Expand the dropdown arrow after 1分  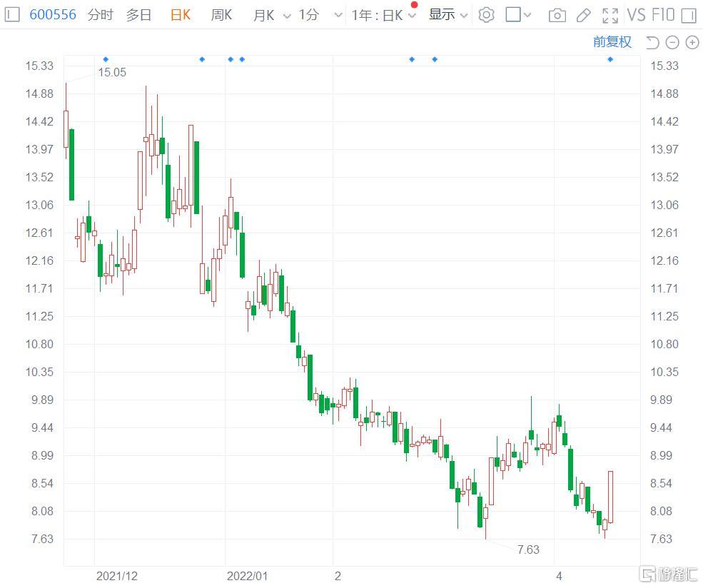click(338, 16)
